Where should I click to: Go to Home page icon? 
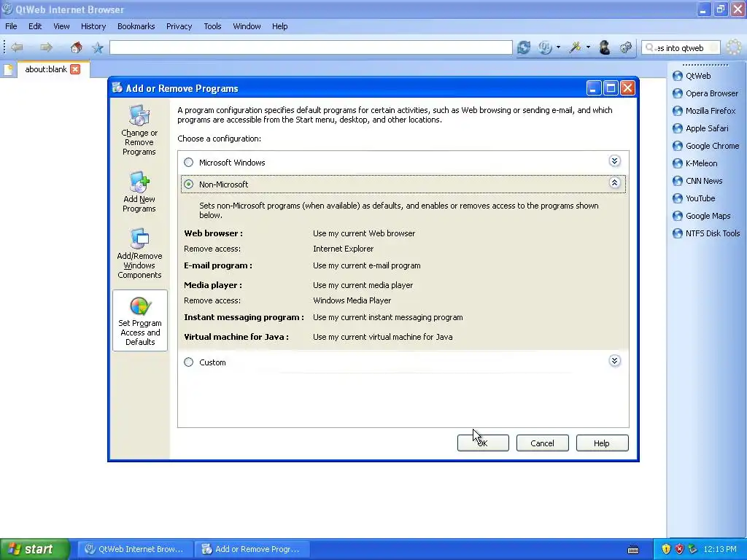click(76, 47)
